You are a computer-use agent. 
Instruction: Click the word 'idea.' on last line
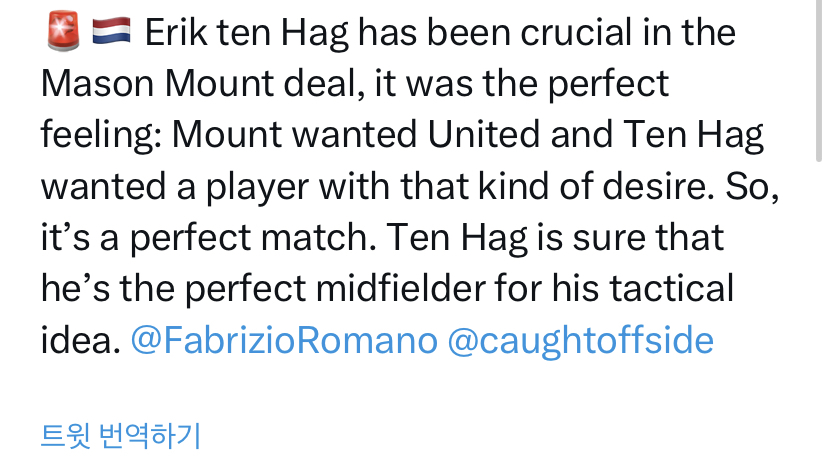tap(81, 340)
